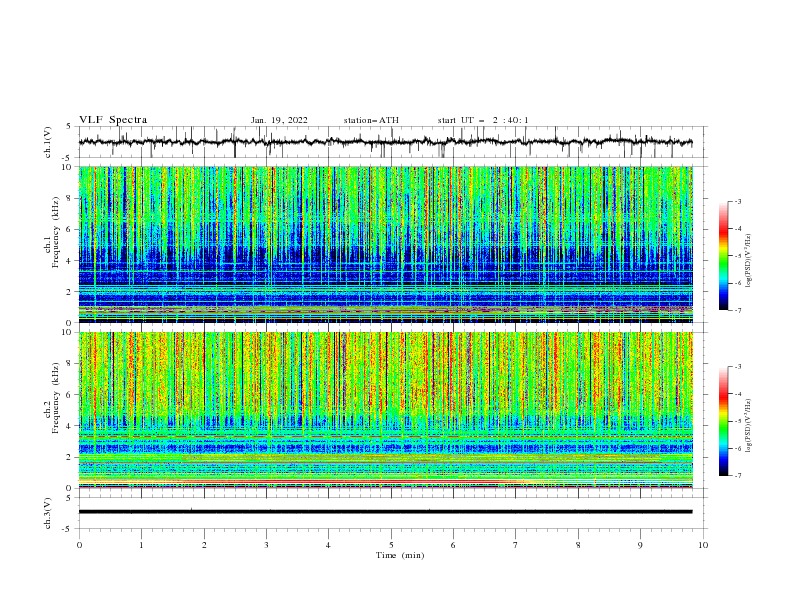Screen dimensions: 792x612
Task: Click the 'Time (min)' axis label
Action: coord(400,555)
